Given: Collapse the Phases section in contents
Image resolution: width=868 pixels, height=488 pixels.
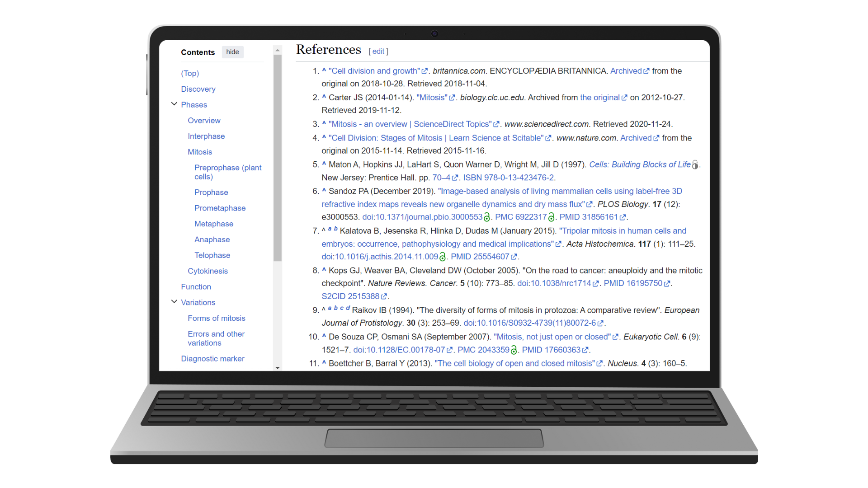Looking at the screenshot, I should pos(174,104).
